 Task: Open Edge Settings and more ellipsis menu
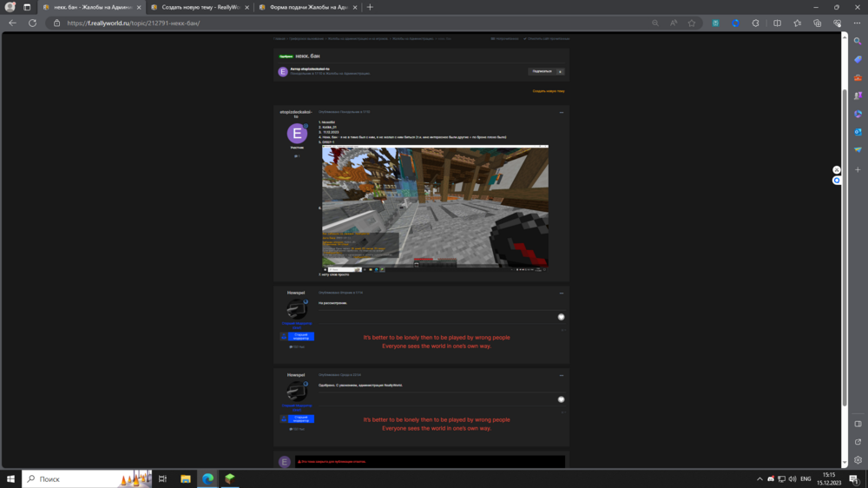coord(857,23)
